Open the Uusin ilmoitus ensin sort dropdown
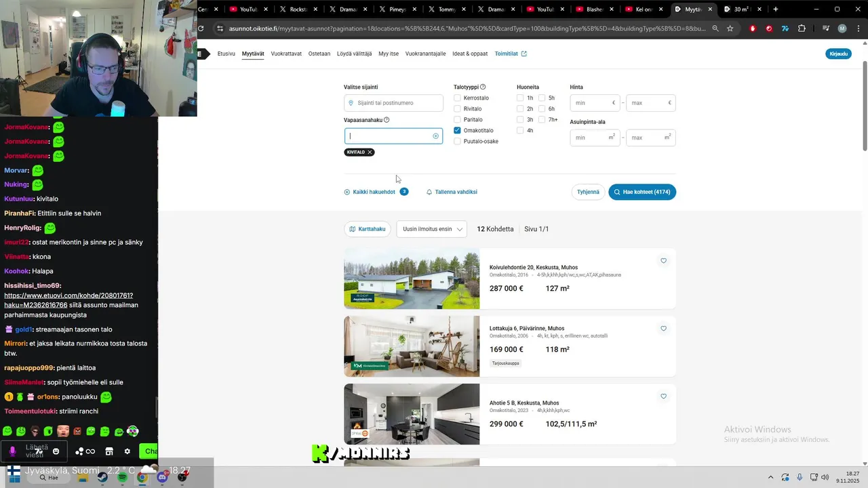 [x=431, y=229]
